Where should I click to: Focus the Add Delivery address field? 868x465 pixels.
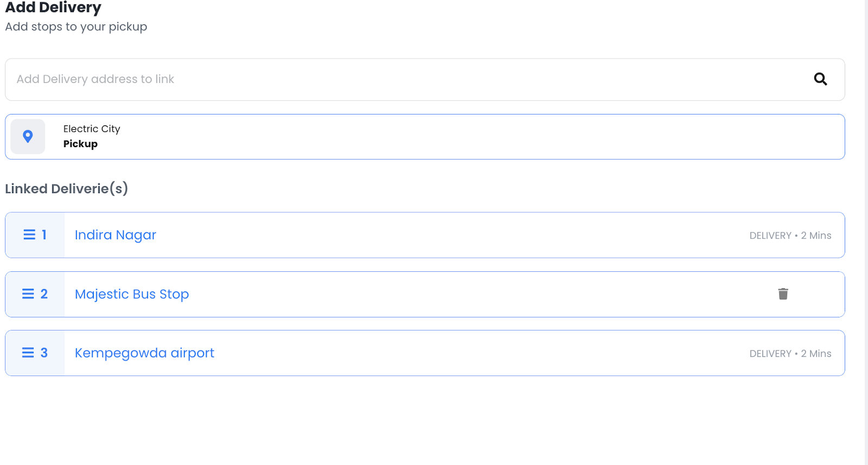click(380, 79)
